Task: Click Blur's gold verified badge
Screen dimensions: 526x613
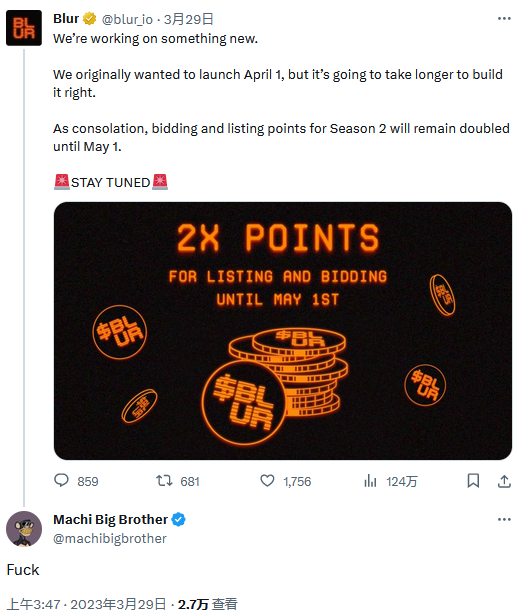Action: click(90, 18)
